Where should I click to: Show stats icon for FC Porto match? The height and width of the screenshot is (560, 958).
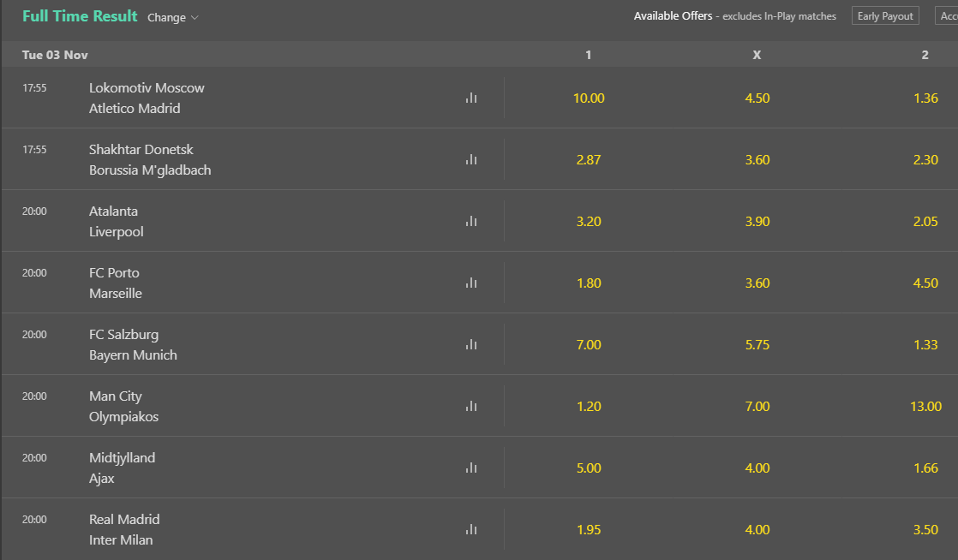pyautogui.click(x=471, y=283)
